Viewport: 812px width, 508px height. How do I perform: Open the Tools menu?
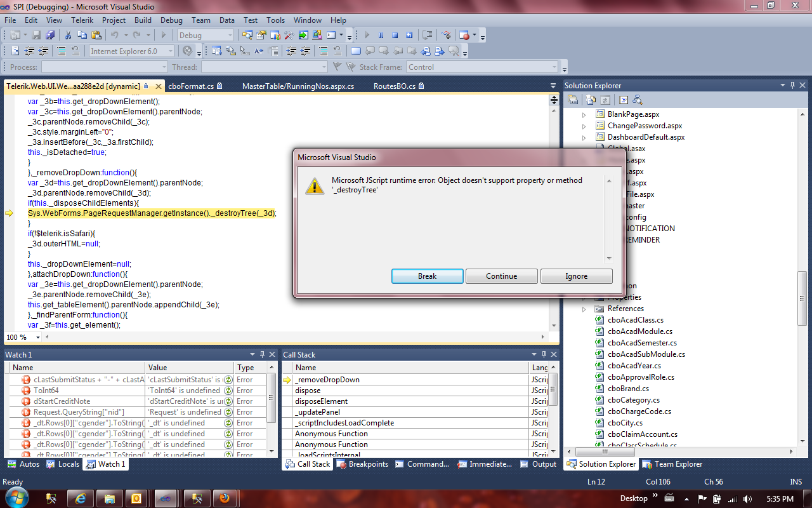pos(275,20)
